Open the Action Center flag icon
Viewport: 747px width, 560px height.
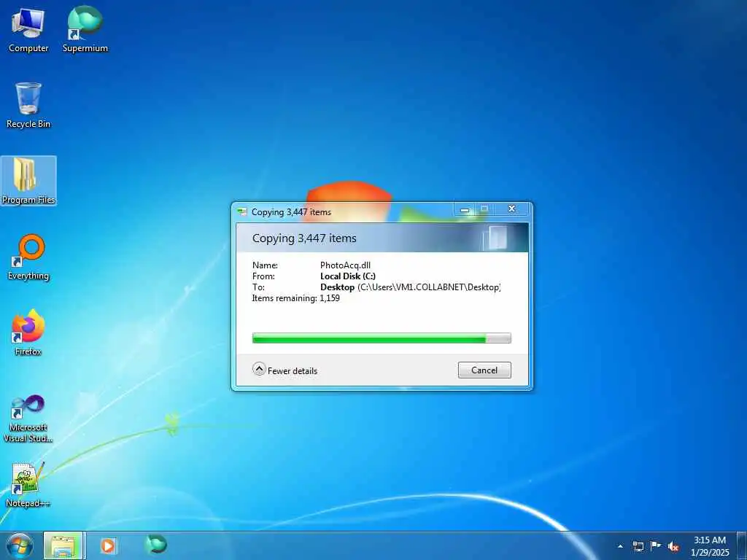tap(656, 546)
